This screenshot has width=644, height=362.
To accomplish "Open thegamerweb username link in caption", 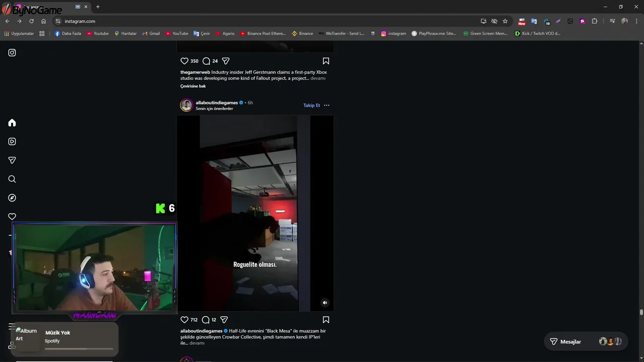I will pyautogui.click(x=195, y=72).
